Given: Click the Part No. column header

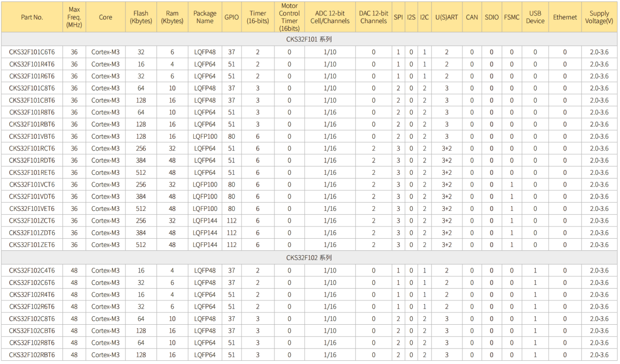Looking at the screenshot, I should [x=32, y=17].
